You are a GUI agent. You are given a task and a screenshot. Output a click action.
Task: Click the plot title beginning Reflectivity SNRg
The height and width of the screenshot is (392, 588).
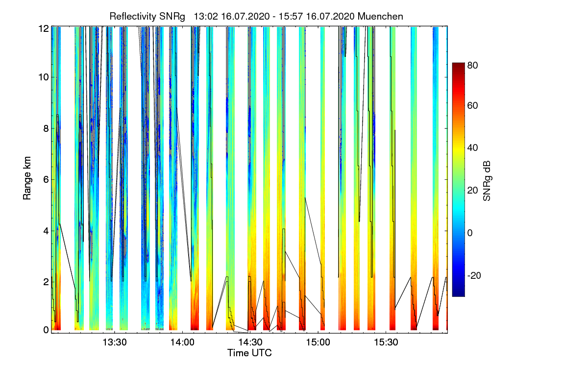(256, 16)
